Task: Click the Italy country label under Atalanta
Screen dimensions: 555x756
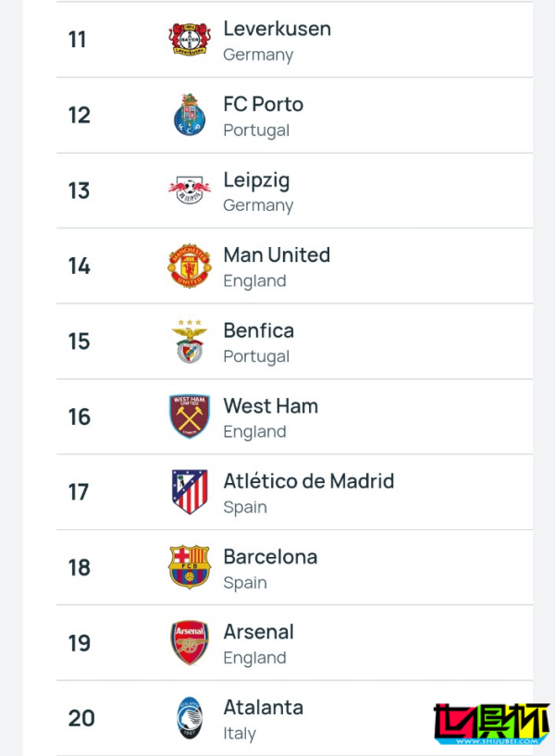Action: [x=240, y=733]
